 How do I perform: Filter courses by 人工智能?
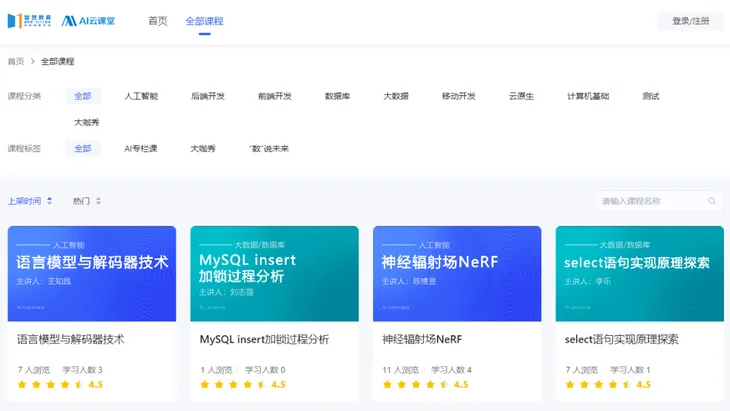coord(141,96)
